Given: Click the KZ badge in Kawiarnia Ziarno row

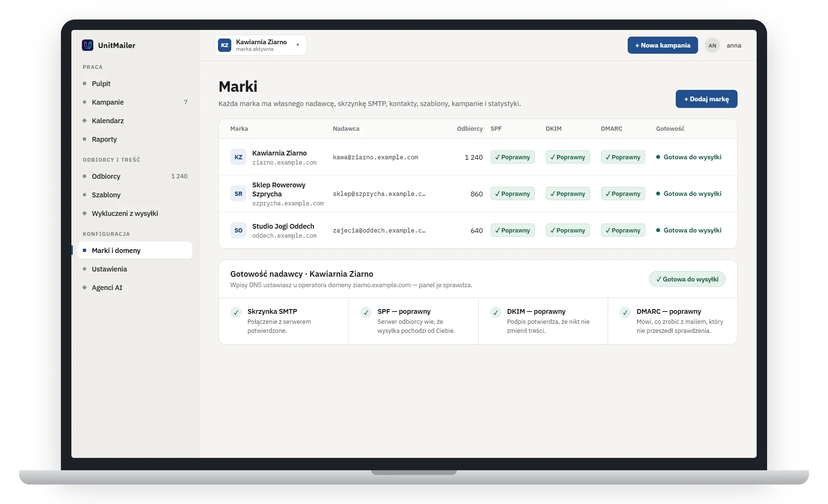Looking at the screenshot, I should pyautogui.click(x=238, y=157).
